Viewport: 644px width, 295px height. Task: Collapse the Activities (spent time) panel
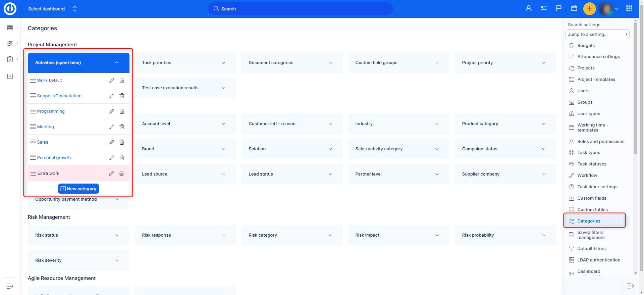click(x=117, y=63)
